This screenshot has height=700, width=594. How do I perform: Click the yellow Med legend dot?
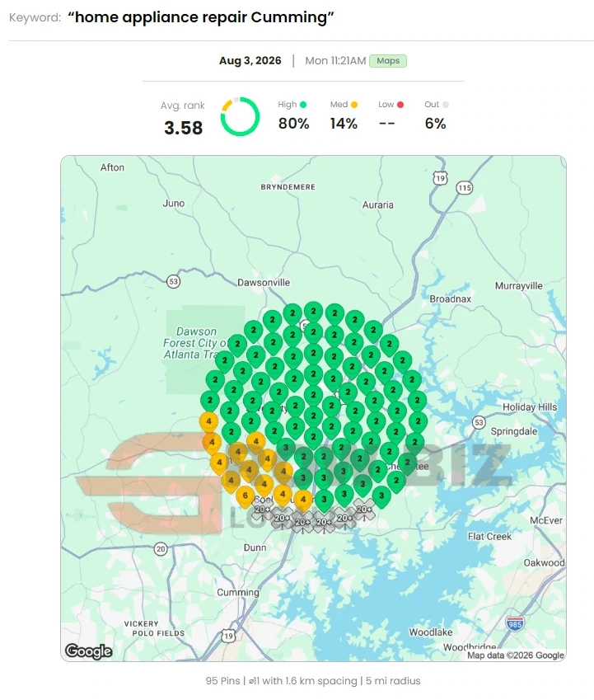[x=354, y=105]
